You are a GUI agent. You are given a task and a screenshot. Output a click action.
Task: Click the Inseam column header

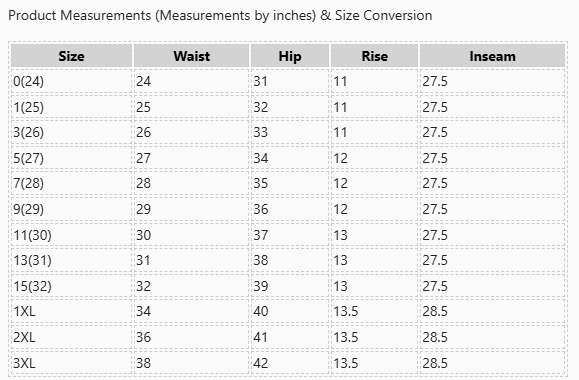492,56
